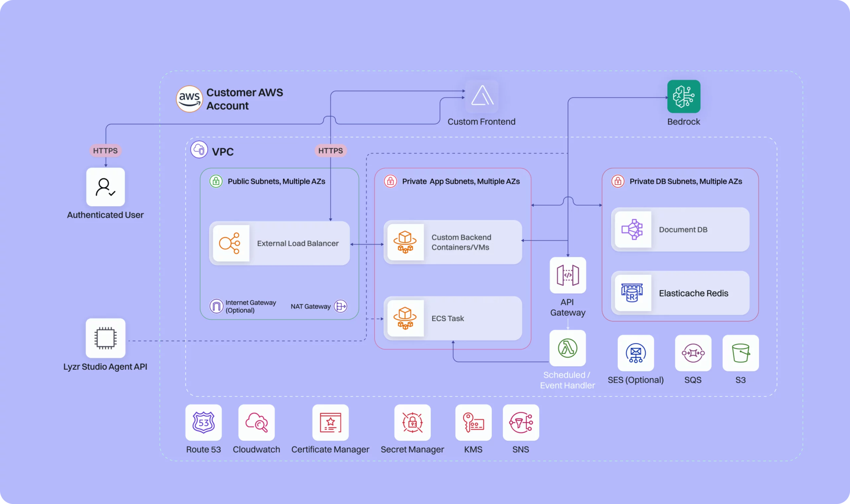Select the Secret Manager icon
850x504 pixels.
tap(412, 423)
